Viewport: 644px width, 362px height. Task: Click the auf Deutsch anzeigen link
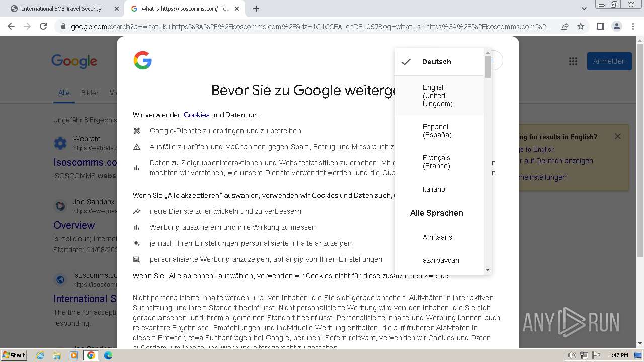click(x=555, y=161)
